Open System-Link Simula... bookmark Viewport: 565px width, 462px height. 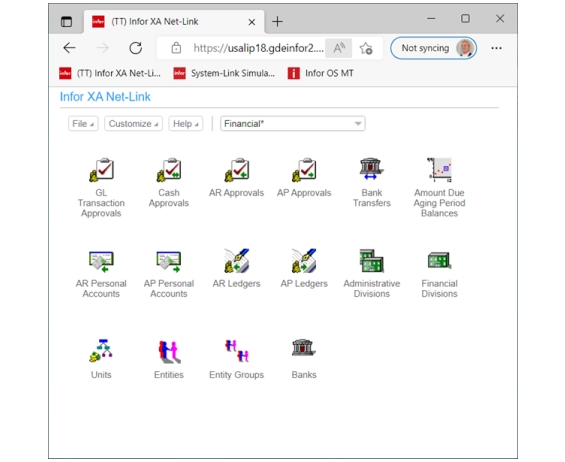224,73
